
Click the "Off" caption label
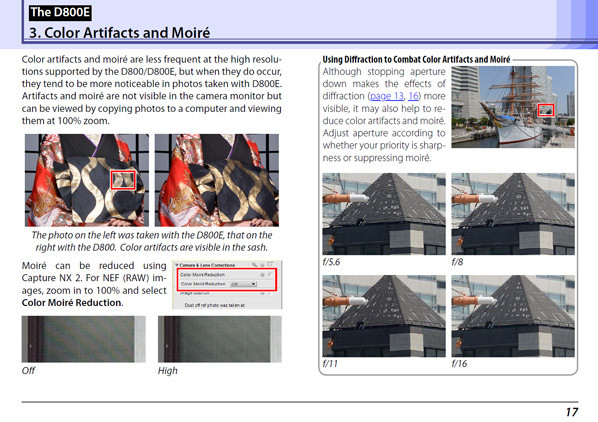pos(29,371)
